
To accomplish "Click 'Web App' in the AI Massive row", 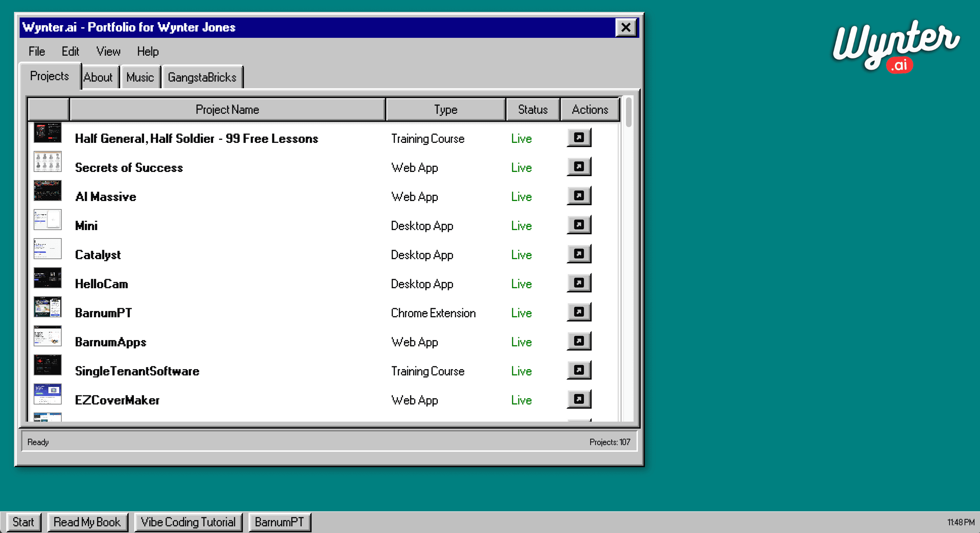I will click(x=415, y=196).
